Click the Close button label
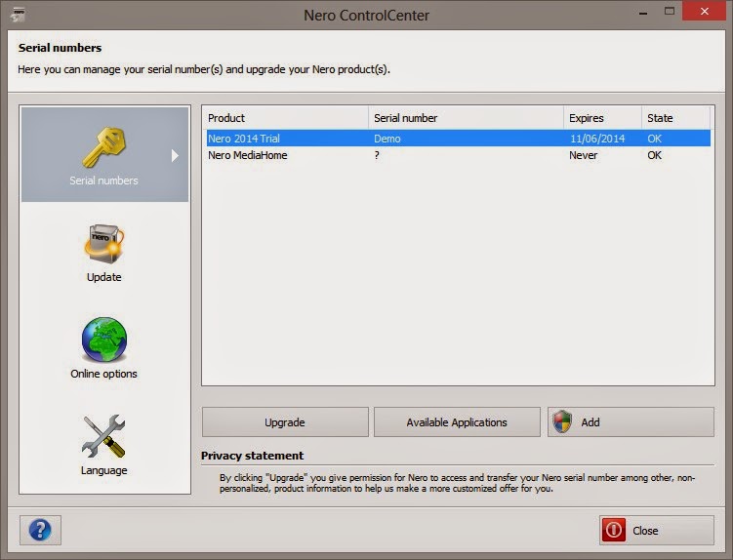The image size is (733, 560). (645, 531)
